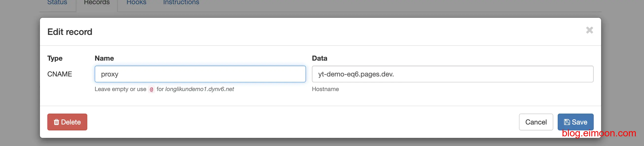Click the Data field with yt-demo-eq6.pages.dev.
This screenshot has width=644, height=146.
pyautogui.click(x=452, y=74)
